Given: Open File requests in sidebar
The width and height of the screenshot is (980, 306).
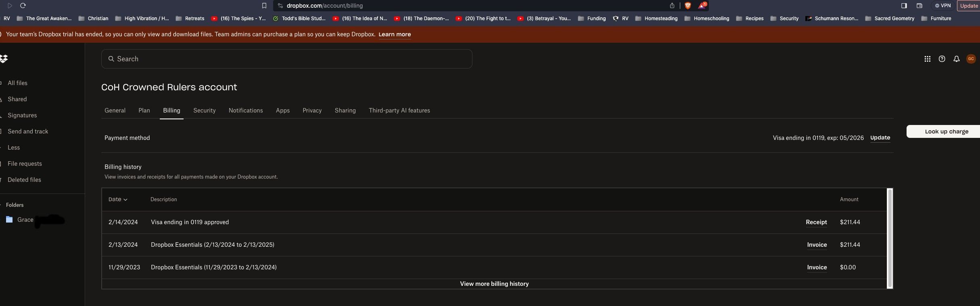Looking at the screenshot, I should [x=25, y=164].
